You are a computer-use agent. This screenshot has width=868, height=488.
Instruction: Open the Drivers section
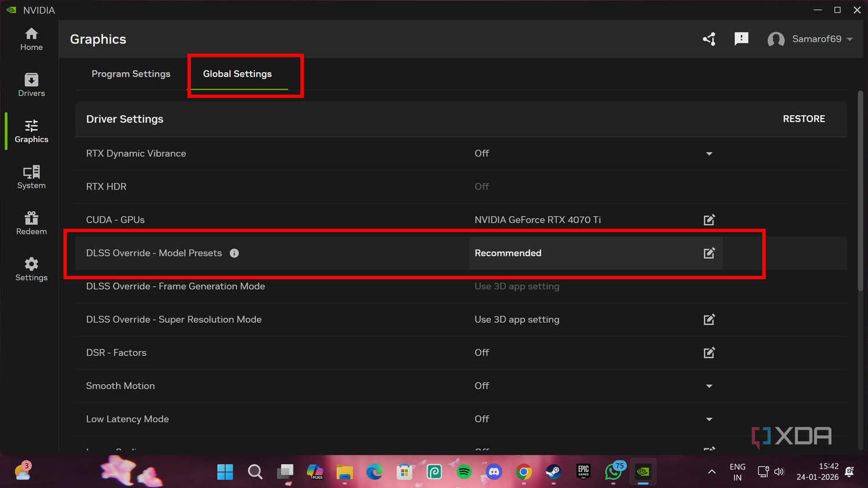pos(31,85)
